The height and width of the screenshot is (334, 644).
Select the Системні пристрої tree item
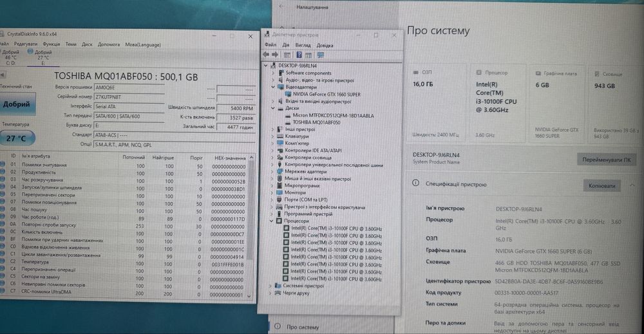point(303,286)
